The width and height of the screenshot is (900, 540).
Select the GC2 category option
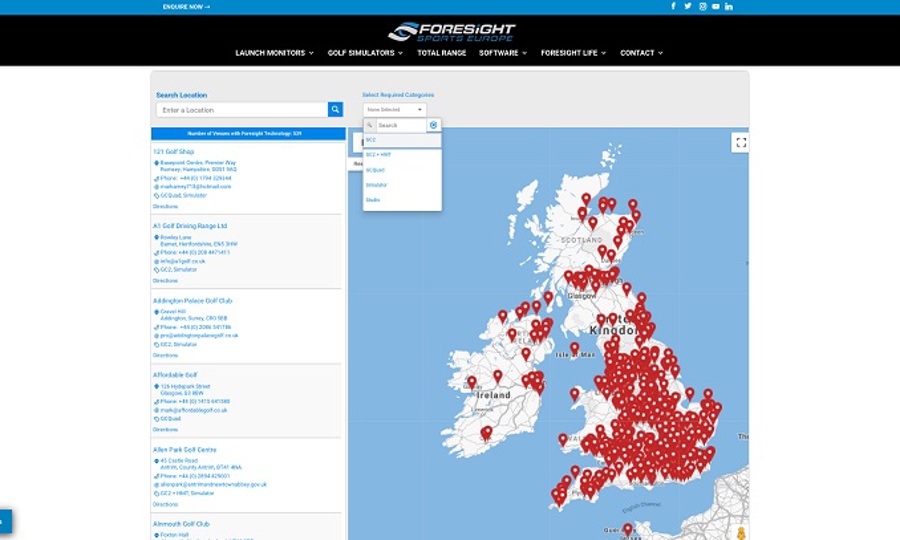(x=402, y=140)
